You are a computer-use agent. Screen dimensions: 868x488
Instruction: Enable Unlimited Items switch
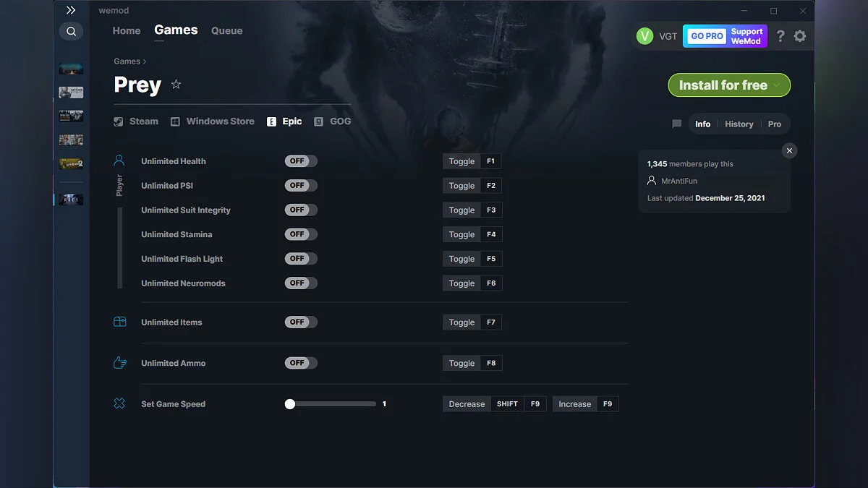(x=301, y=322)
